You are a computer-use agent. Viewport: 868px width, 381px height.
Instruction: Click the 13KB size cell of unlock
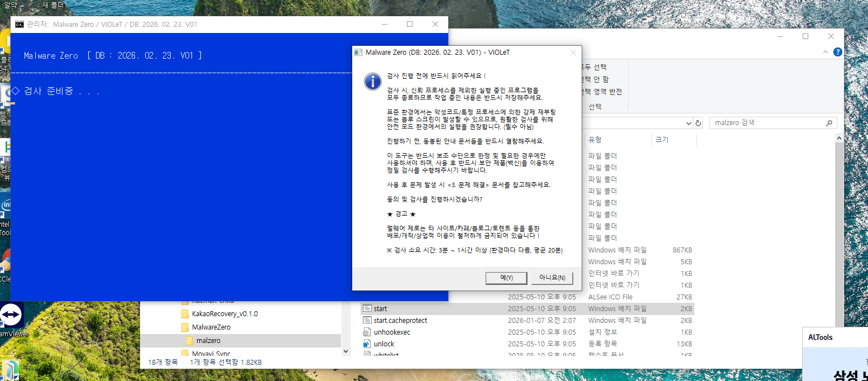pyautogui.click(x=684, y=344)
